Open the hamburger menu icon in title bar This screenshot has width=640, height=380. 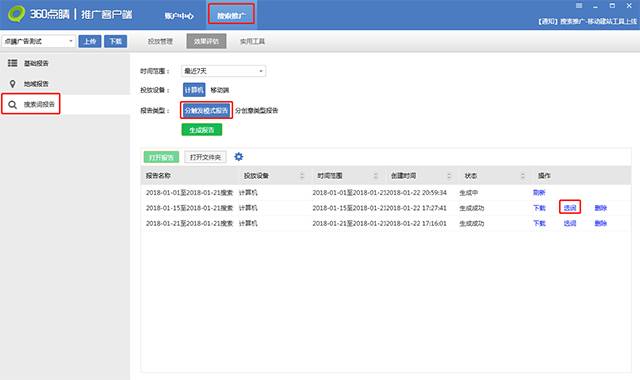click(x=579, y=6)
